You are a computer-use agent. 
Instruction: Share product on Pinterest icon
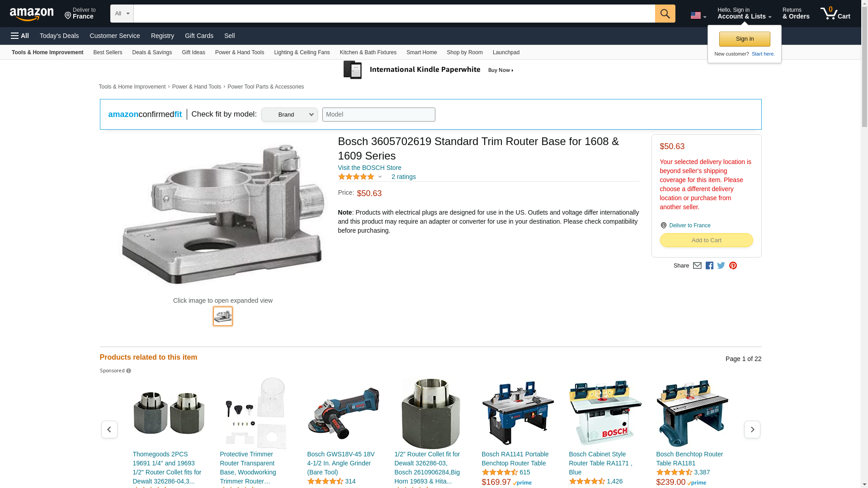coord(733,266)
